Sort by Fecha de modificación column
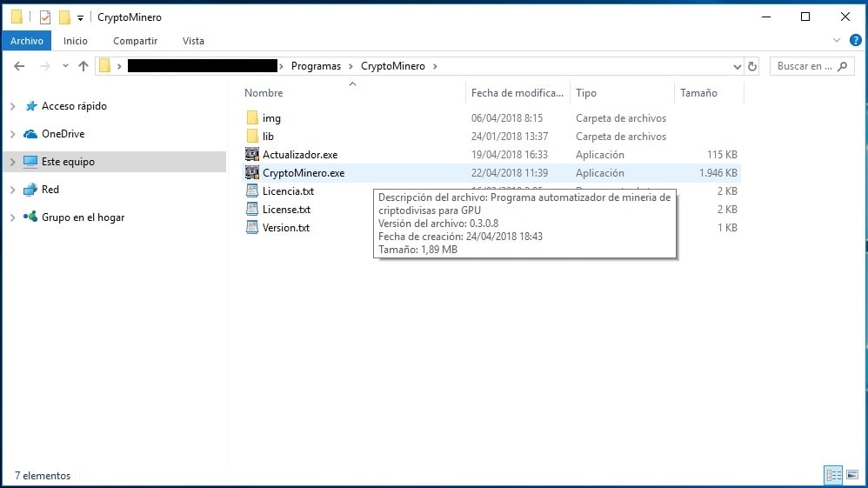868x488 pixels. (517, 93)
